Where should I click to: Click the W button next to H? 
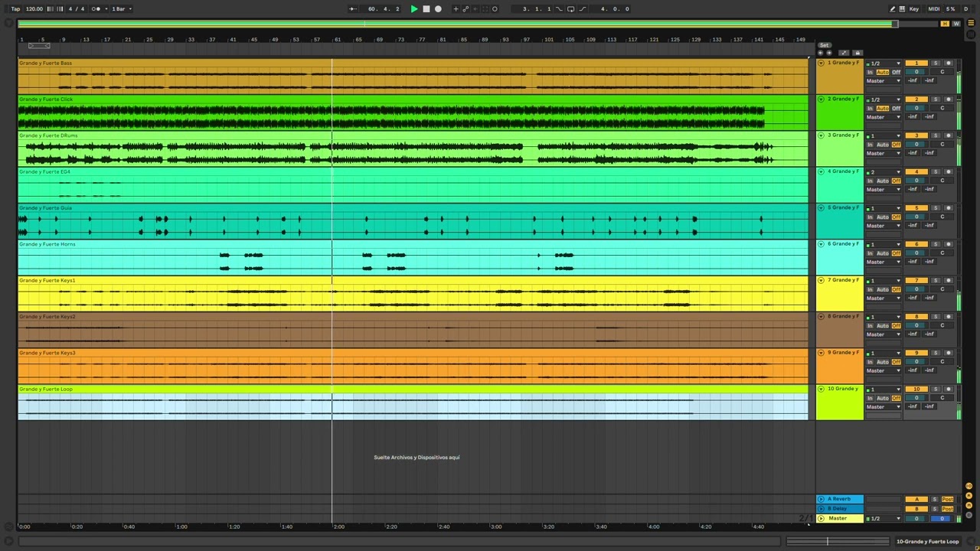955,24
